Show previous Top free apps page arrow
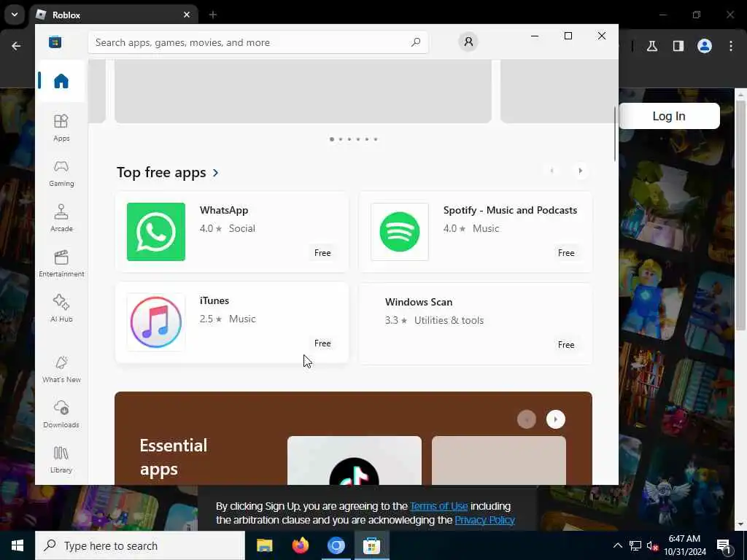The height and width of the screenshot is (560, 747). click(551, 171)
